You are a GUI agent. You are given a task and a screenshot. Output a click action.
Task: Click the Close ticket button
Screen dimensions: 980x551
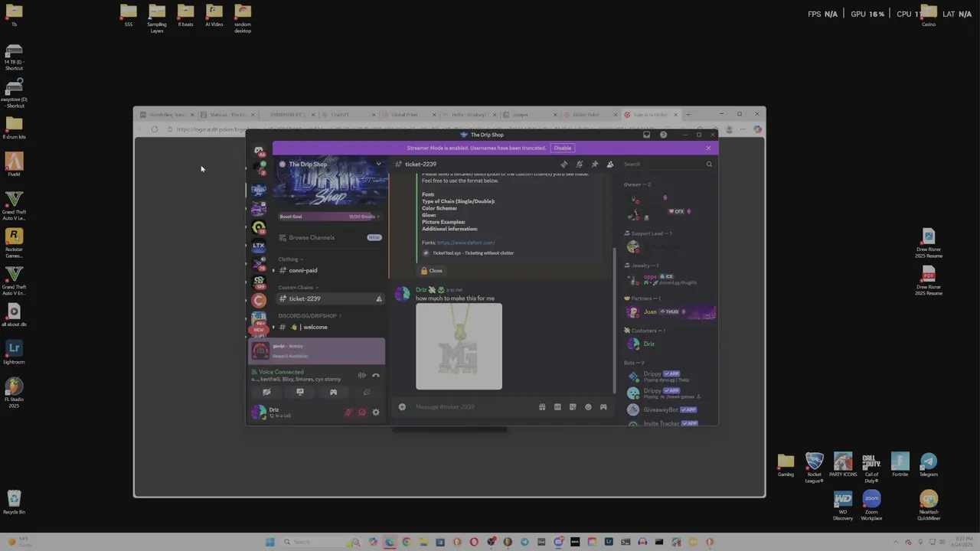pyautogui.click(x=432, y=271)
